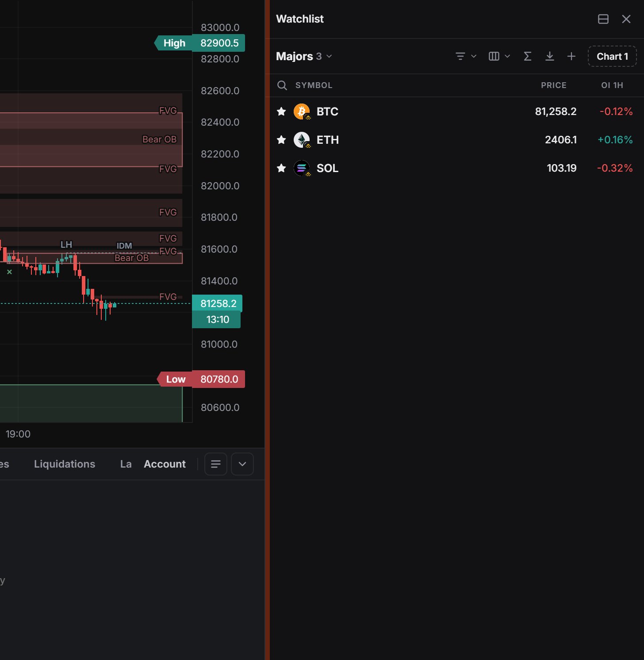Sort by the SYMBOL column header

tap(314, 85)
